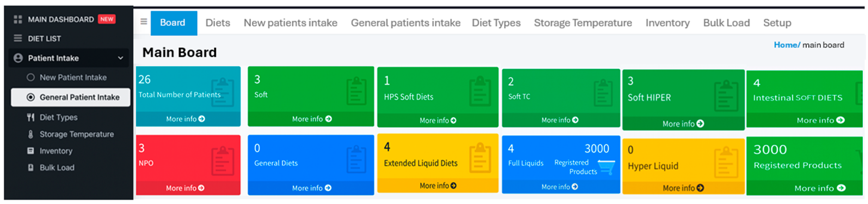Click the Bulk Load sidebar icon
Screen dimensions: 868x204
pyautogui.click(x=31, y=168)
